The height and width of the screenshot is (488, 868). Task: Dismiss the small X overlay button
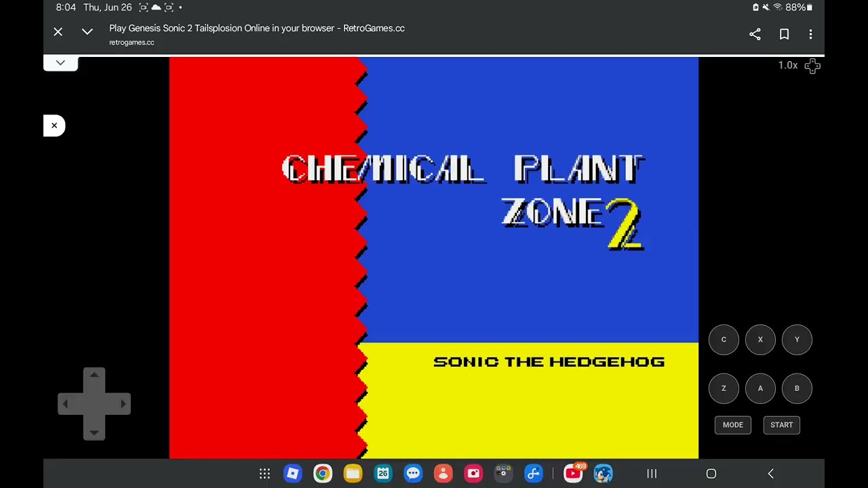[54, 125]
